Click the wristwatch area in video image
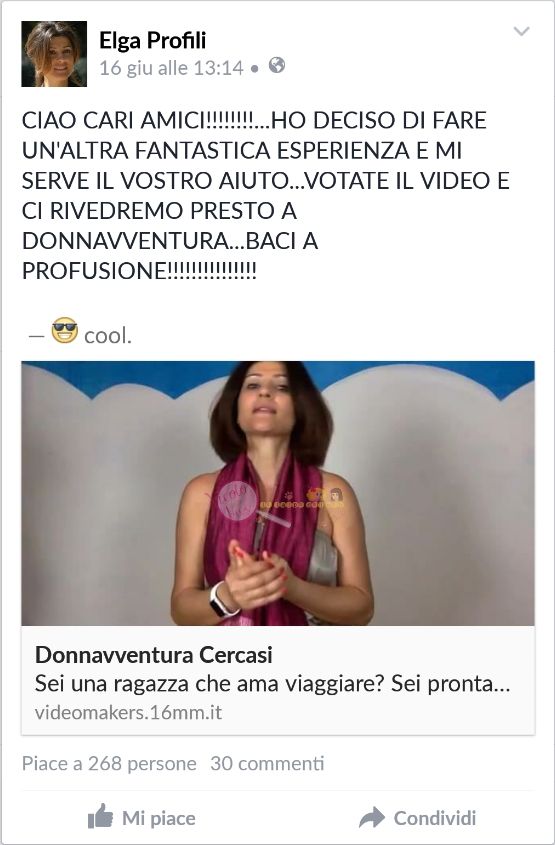Image resolution: width=555 pixels, height=845 pixels. (221, 599)
